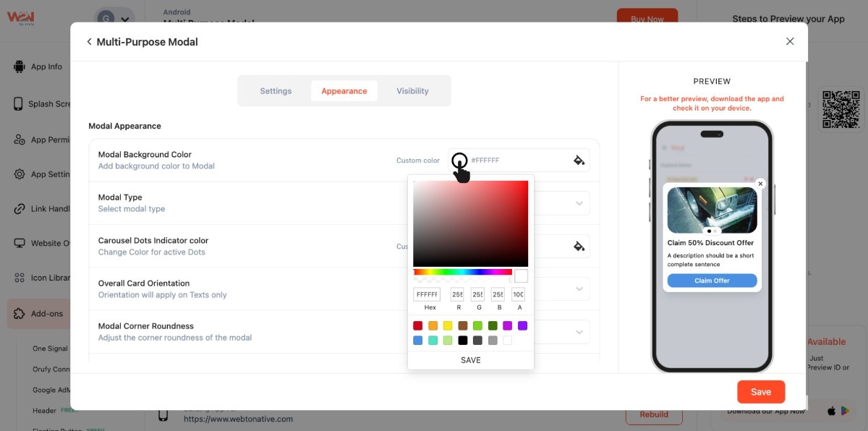The height and width of the screenshot is (431, 868).
Task: Click the Android App Info sidebar icon
Action: click(19, 67)
